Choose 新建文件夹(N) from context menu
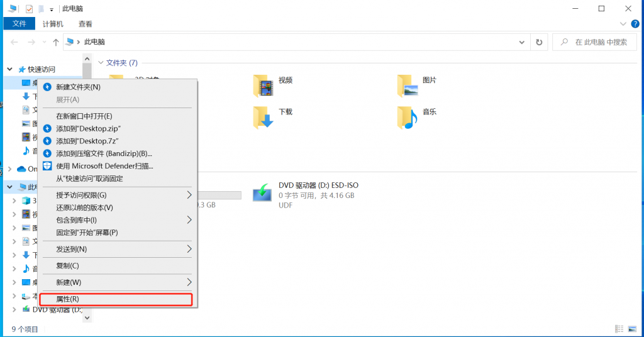This screenshot has height=337, width=644. [116, 87]
